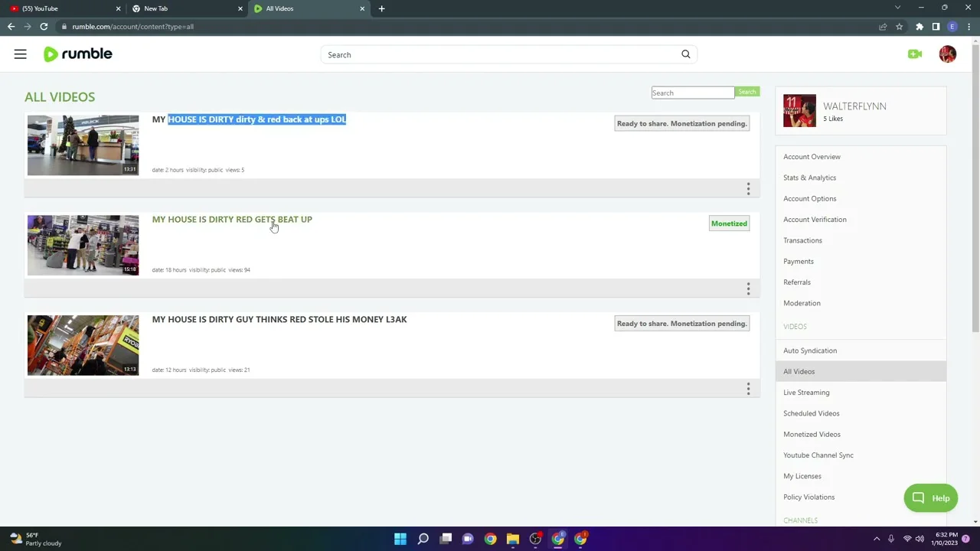Open the Help chat button
This screenshot has height=551, width=980.
click(x=930, y=498)
